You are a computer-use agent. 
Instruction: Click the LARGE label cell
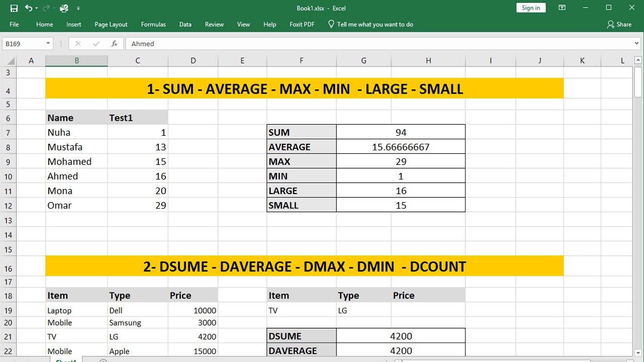[301, 191]
